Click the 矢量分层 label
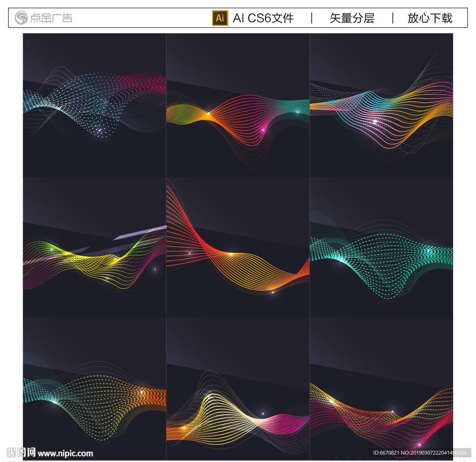The width and height of the screenshot is (476, 462). click(352, 18)
